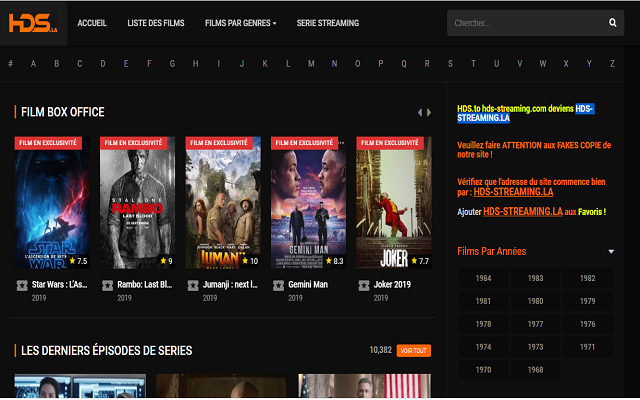Select year 1968

[536, 370]
